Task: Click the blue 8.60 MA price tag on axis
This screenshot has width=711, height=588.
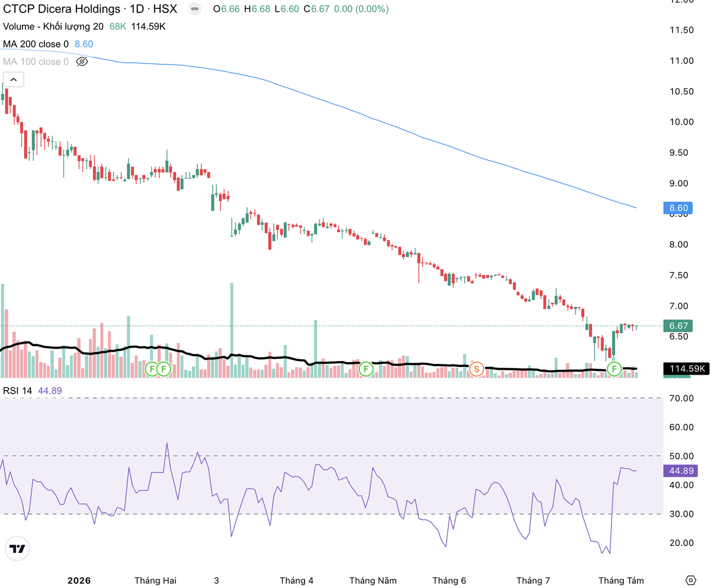Action: (x=678, y=208)
